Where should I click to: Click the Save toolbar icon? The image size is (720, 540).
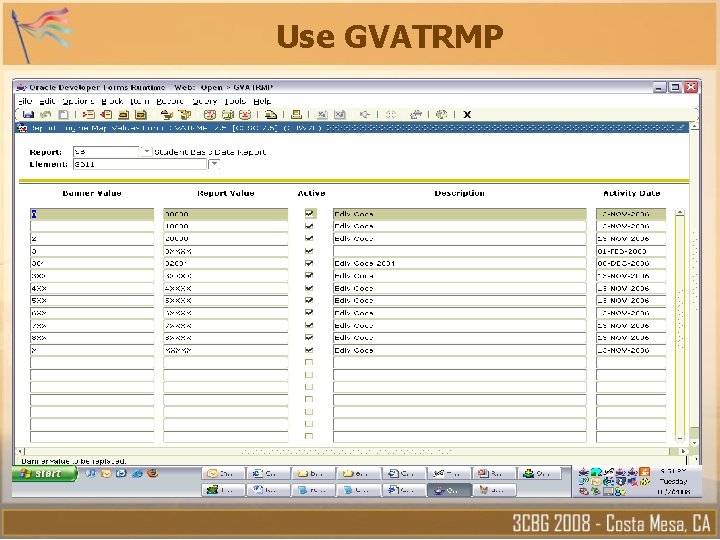(28, 114)
